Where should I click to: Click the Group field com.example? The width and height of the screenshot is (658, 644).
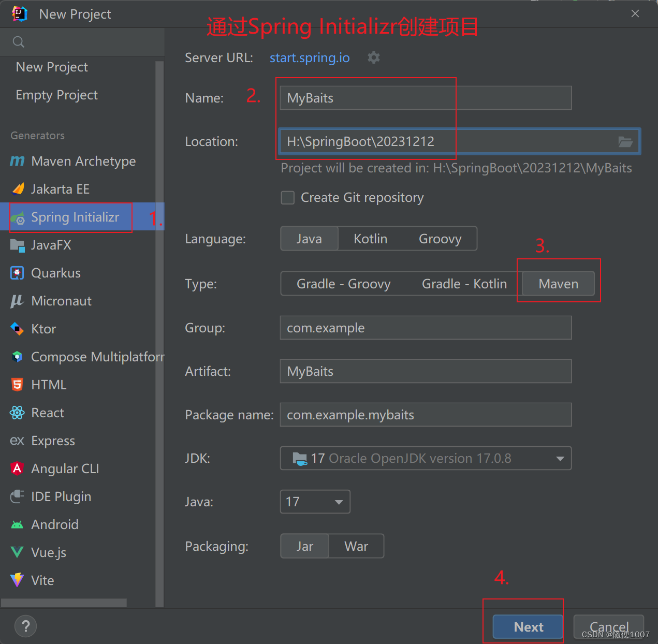(x=426, y=328)
